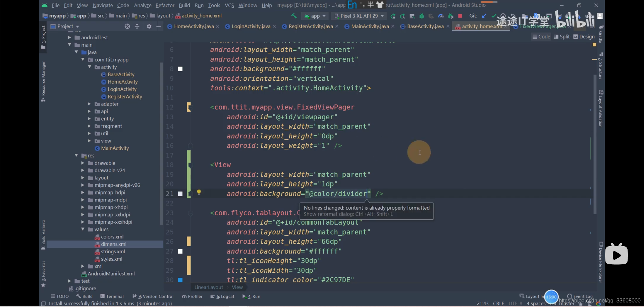The width and height of the screenshot is (644, 307).
Task: Switch editor to Code view
Action: click(541, 37)
